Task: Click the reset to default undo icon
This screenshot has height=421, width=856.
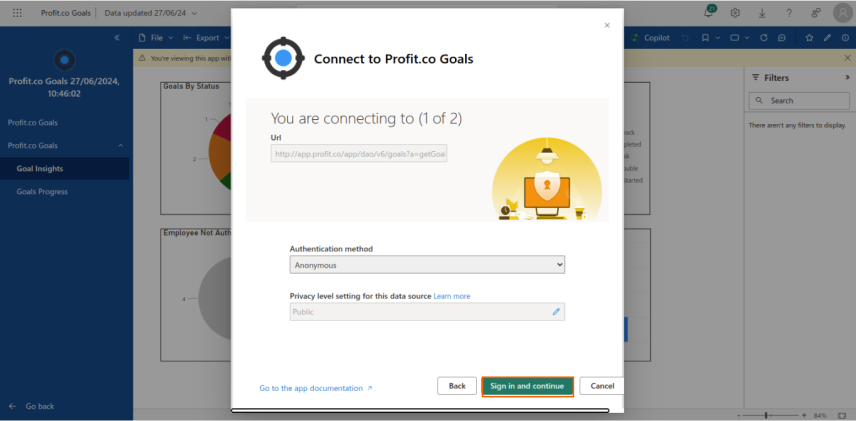Action: coord(685,38)
